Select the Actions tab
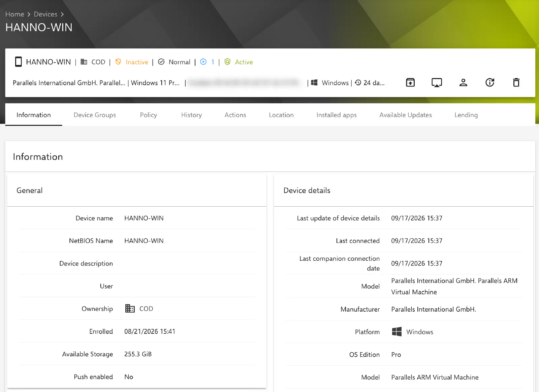 click(235, 115)
